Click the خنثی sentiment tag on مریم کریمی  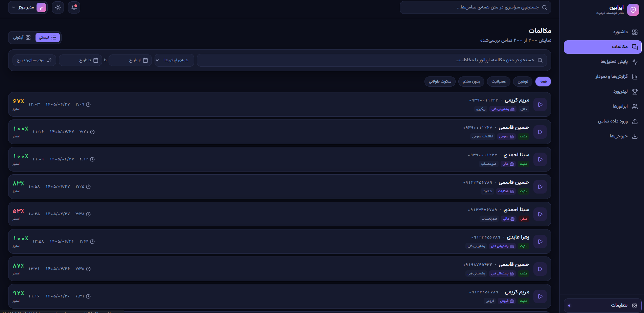(x=524, y=109)
